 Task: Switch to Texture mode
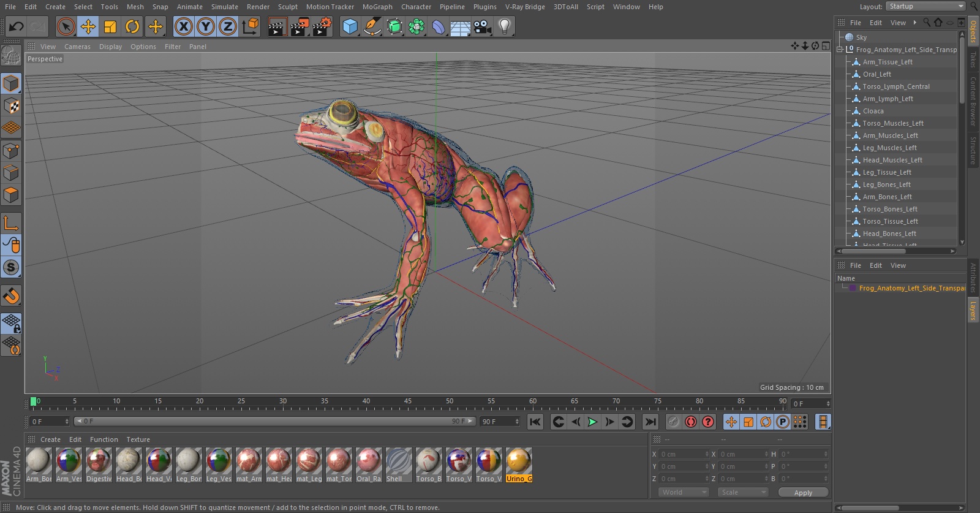pyautogui.click(x=11, y=105)
